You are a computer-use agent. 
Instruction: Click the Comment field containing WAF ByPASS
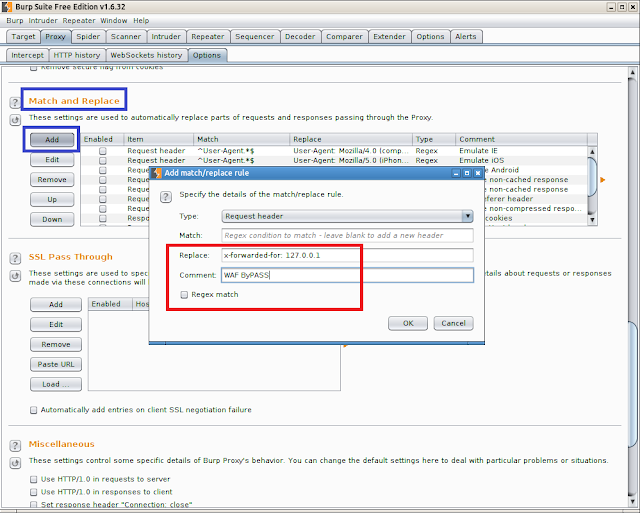click(347, 275)
